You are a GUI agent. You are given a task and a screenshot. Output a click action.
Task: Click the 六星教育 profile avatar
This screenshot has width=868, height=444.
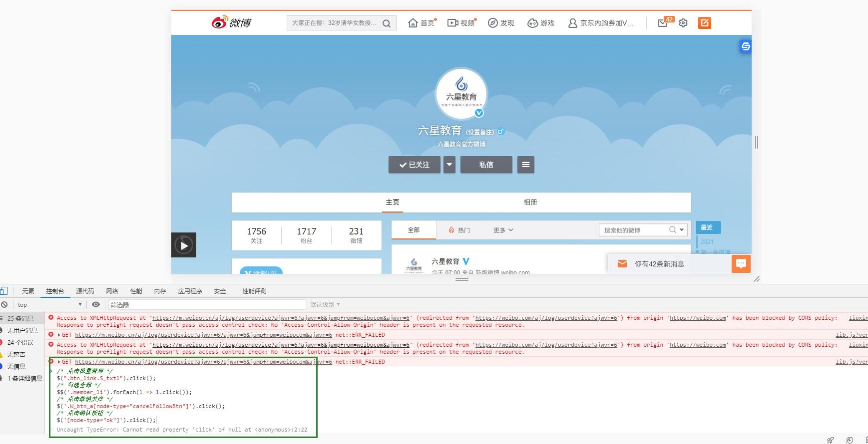(x=461, y=93)
